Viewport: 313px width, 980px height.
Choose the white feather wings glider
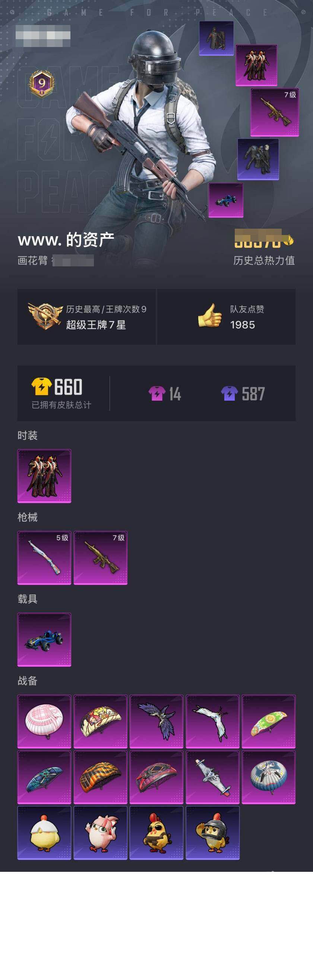(x=213, y=721)
